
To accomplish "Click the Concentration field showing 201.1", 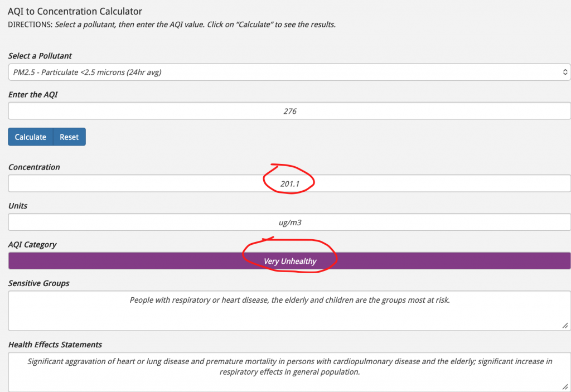I will coord(289,183).
